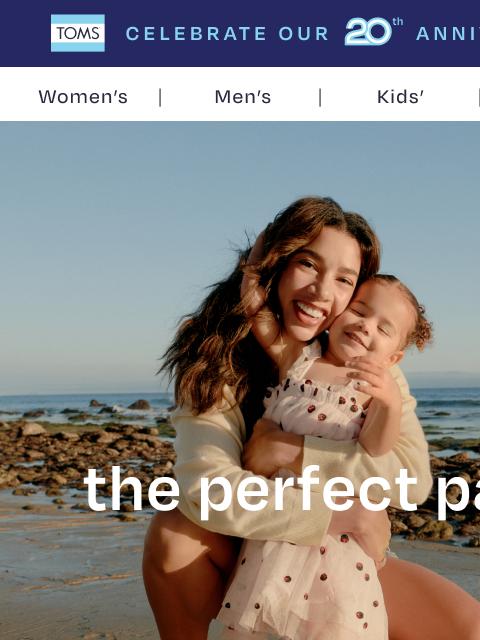Screen dimensions: 480x640
Task: Click the "CELEBRATE OUR" banner text
Action: pyautogui.click(x=227, y=34)
